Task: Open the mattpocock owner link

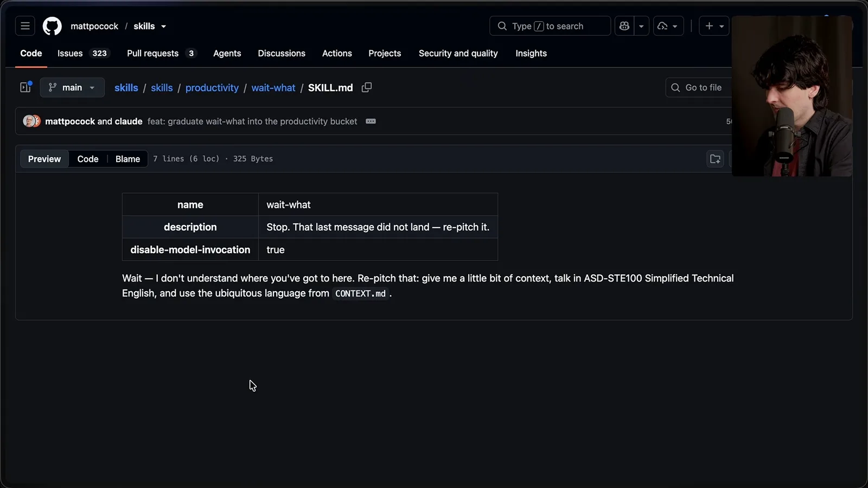Action: [94, 26]
